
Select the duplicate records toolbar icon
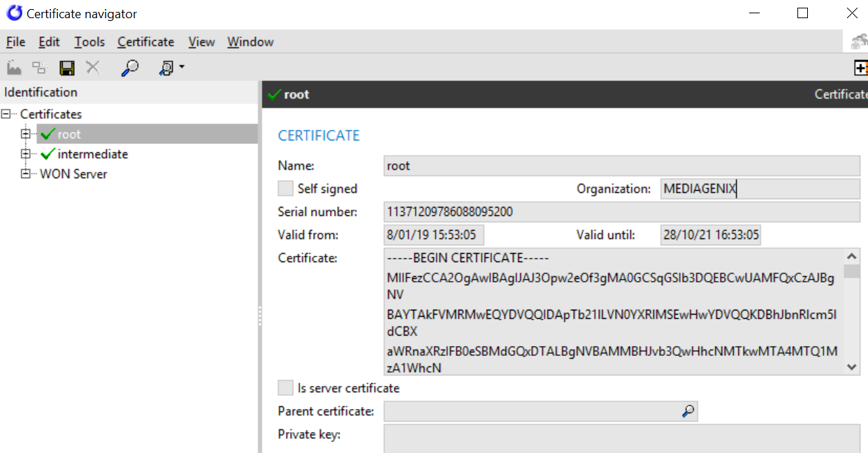coord(39,67)
